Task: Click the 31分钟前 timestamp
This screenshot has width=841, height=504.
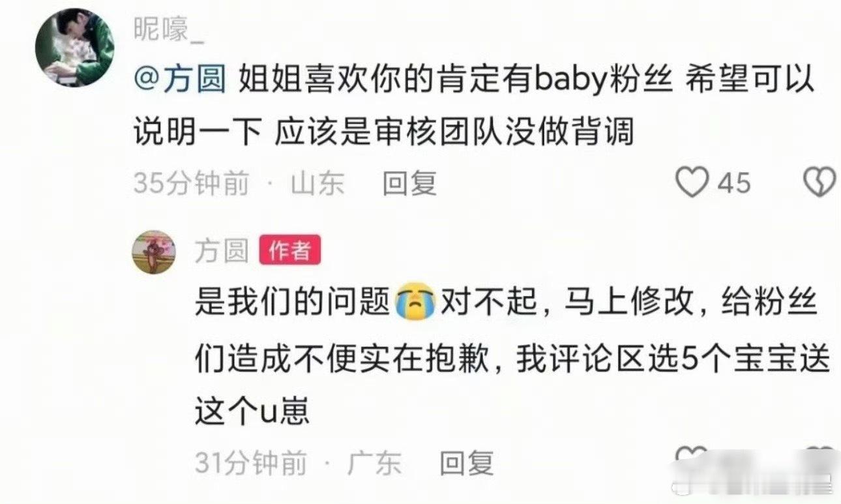Action: (251, 463)
